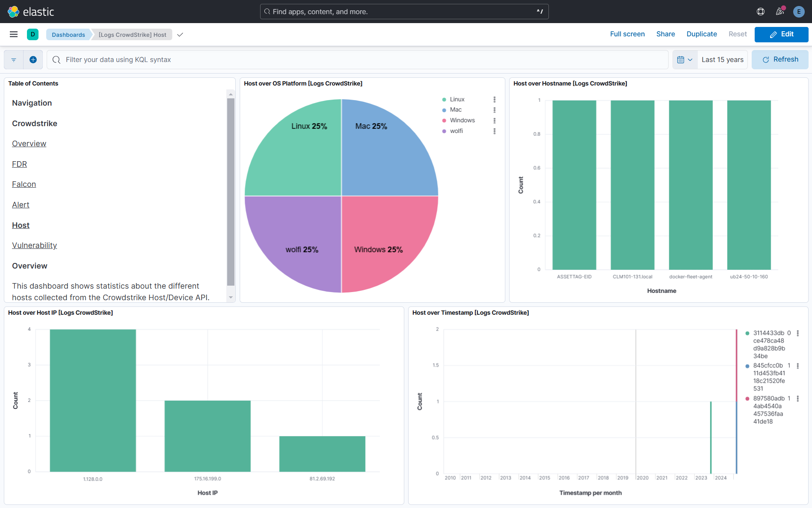812x508 pixels.
Task: Go to Dashboards breadcrumb
Action: click(68, 35)
